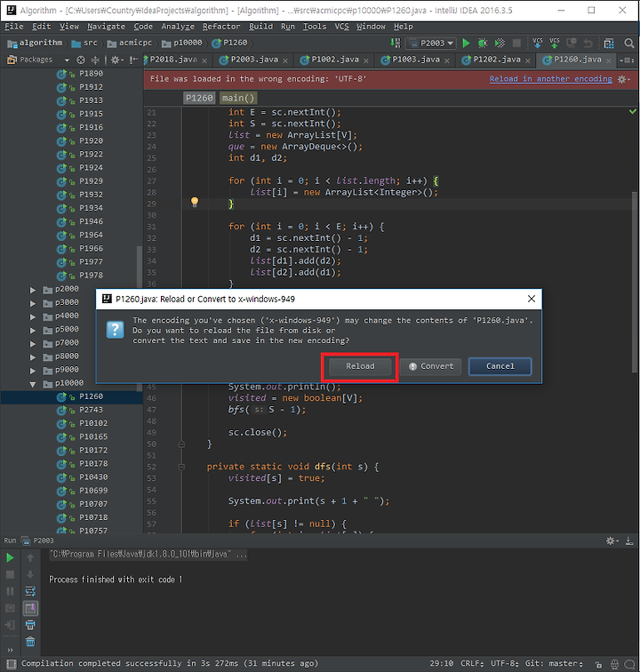The width and height of the screenshot is (640, 672).
Task: Clear all Run console output
Action: (x=30, y=642)
